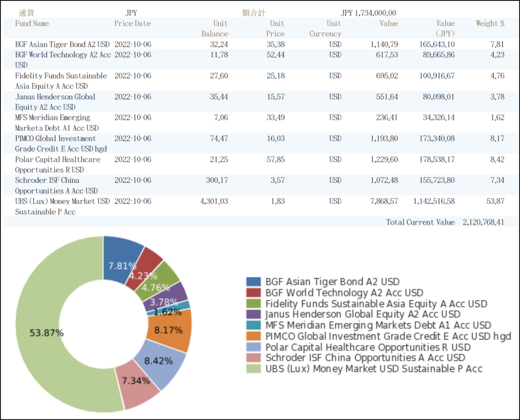The height and width of the screenshot is (420, 520).
Task: Click the Schroder ISF China legend swatch
Action: [x=253, y=358]
